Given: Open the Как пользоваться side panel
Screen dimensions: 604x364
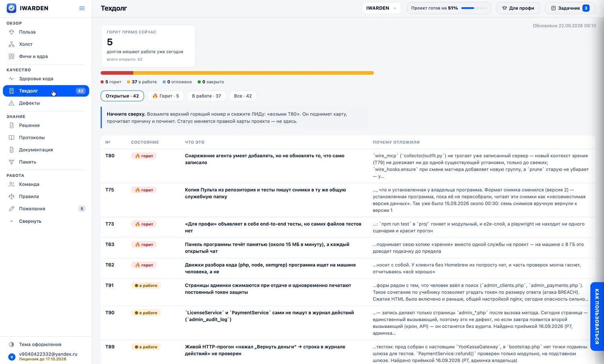Looking at the screenshot, I should click(597, 317).
